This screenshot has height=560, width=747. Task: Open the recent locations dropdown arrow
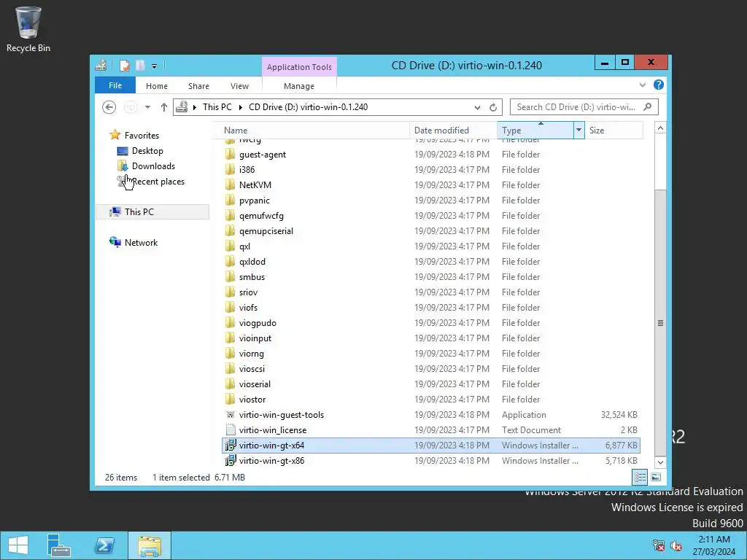147,107
